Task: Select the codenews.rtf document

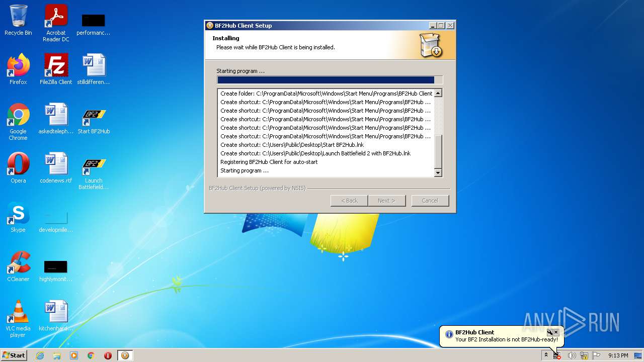Action: pyautogui.click(x=56, y=168)
